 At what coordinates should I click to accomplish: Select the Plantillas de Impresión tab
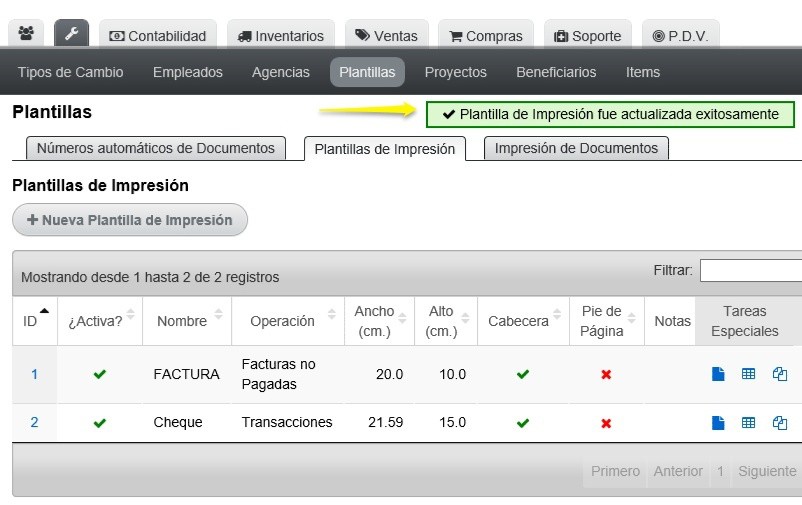pos(385,149)
